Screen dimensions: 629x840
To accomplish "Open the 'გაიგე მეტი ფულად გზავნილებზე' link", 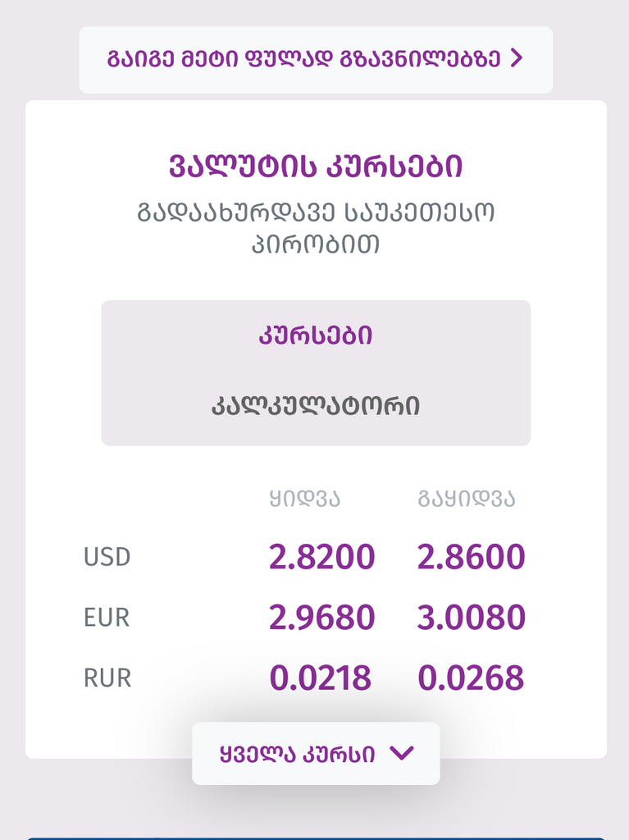I will pos(316,59).
